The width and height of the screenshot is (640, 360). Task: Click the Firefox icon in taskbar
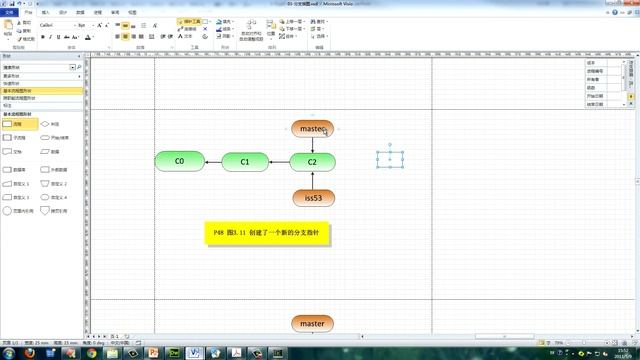30,353
